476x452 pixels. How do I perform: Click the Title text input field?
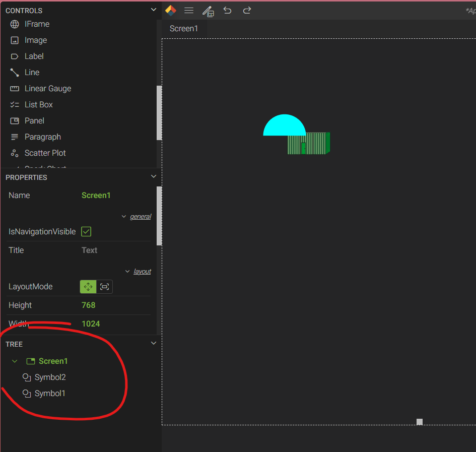[115, 250]
